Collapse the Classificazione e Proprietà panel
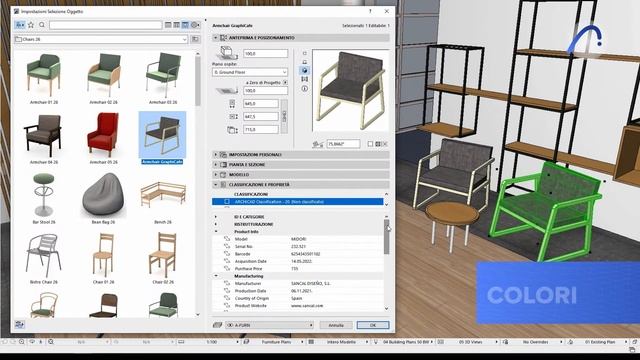The width and height of the screenshot is (640, 360). [x=216, y=184]
